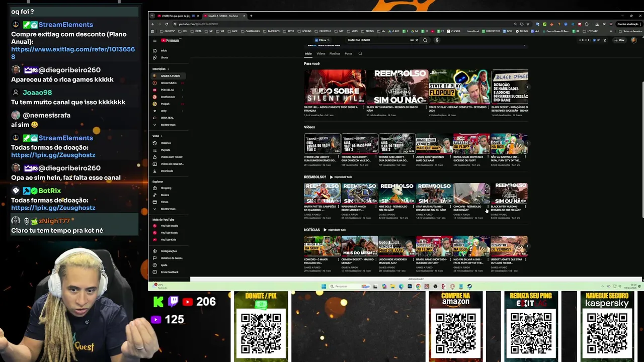
Task: Expand Mostrar mais under Explorar
Action: (168, 209)
